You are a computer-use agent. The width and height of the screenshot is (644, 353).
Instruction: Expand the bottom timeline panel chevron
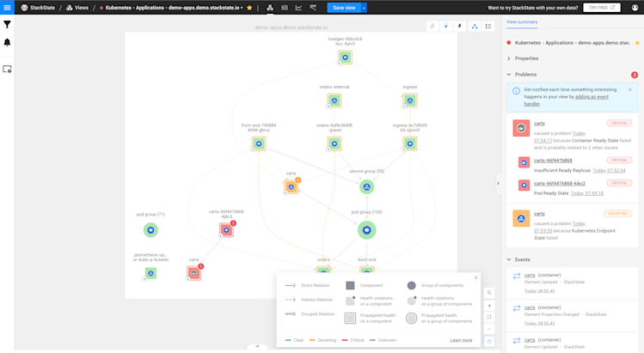point(258,346)
